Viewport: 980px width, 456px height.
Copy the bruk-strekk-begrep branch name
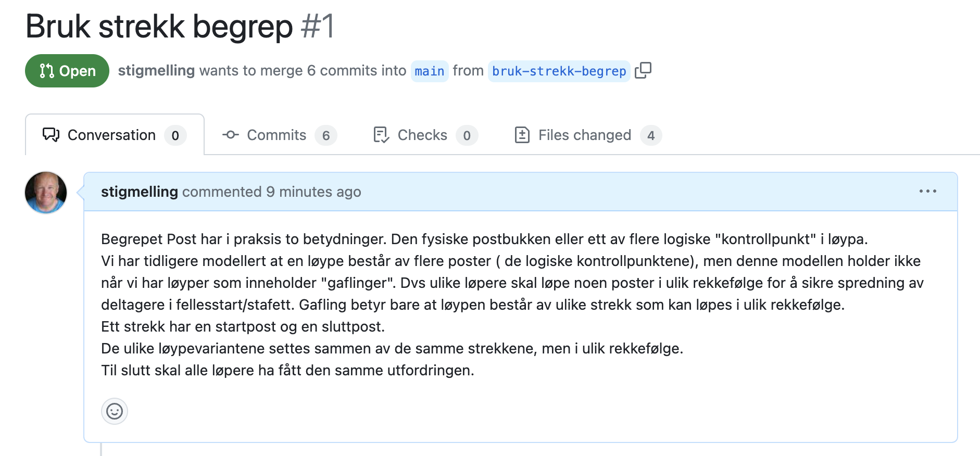click(x=643, y=70)
